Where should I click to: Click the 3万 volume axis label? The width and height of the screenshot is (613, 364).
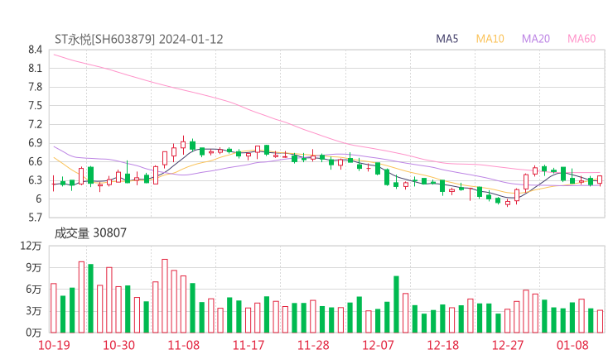(x=34, y=311)
